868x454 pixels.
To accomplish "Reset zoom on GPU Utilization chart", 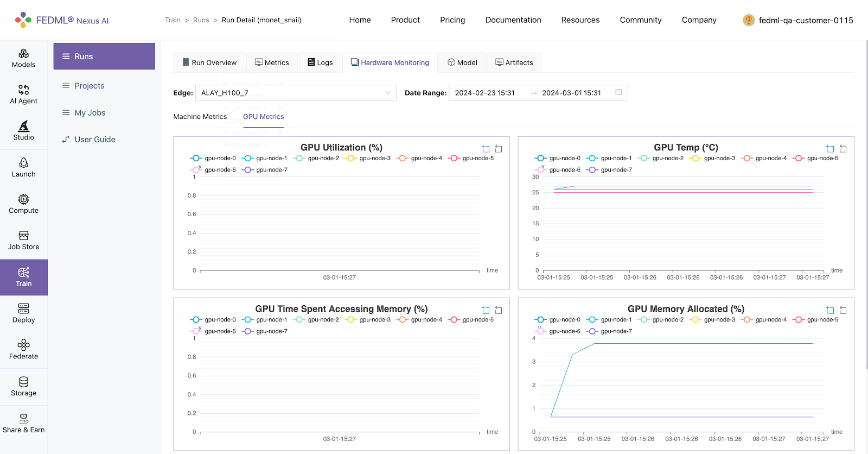I will (x=499, y=148).
